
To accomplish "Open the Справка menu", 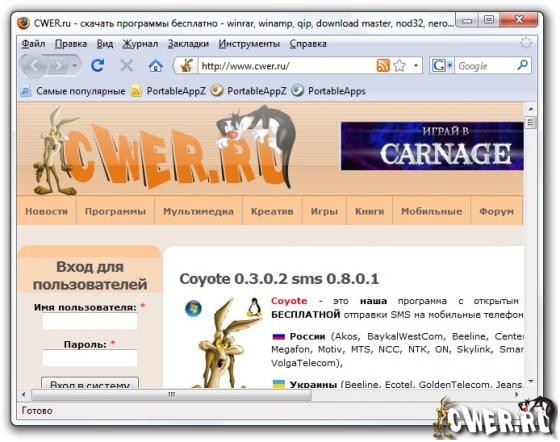I will 308,44.
